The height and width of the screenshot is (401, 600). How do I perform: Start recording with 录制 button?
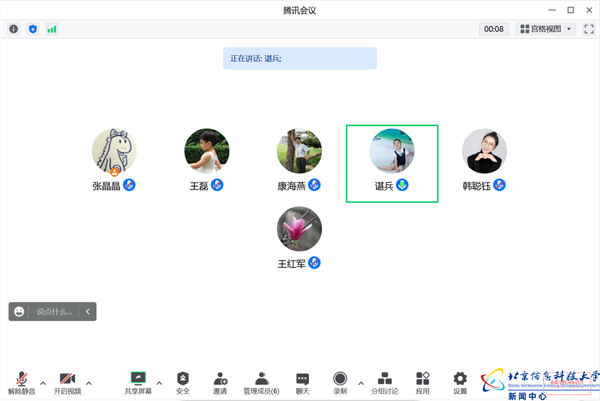[x=340, y=381]
